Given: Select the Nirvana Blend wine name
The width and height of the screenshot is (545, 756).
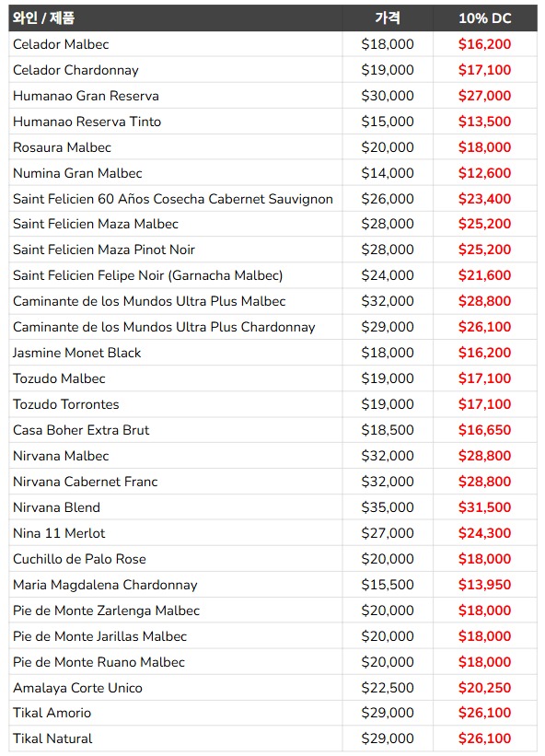Looking at the screenshot, I should (56, 507).
